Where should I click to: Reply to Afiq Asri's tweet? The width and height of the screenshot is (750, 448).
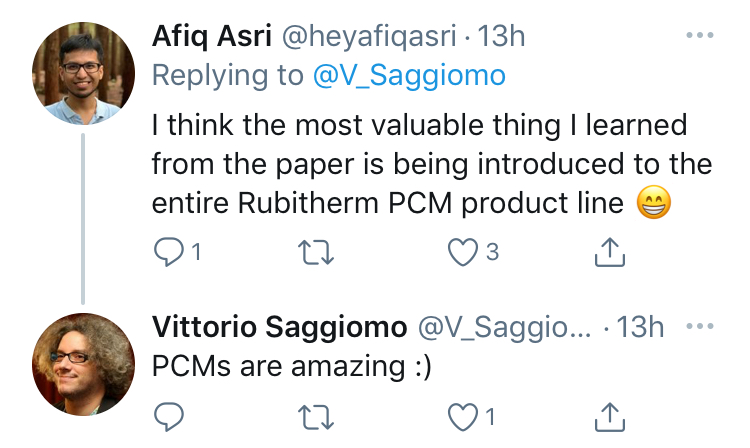167,253
